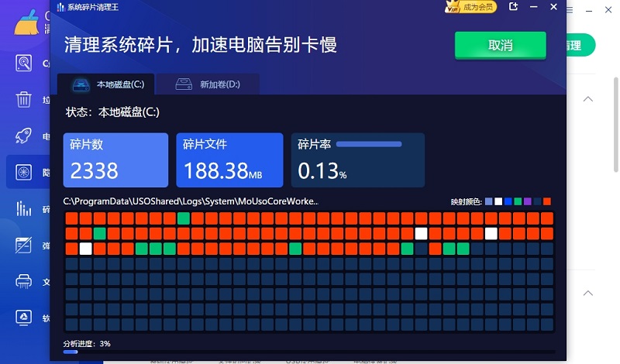Image resolution: width=620 pixels, height=364 pixels.
Task: Open the trash can cleanup item in the sidebar
Action: (x=24, y=99)
